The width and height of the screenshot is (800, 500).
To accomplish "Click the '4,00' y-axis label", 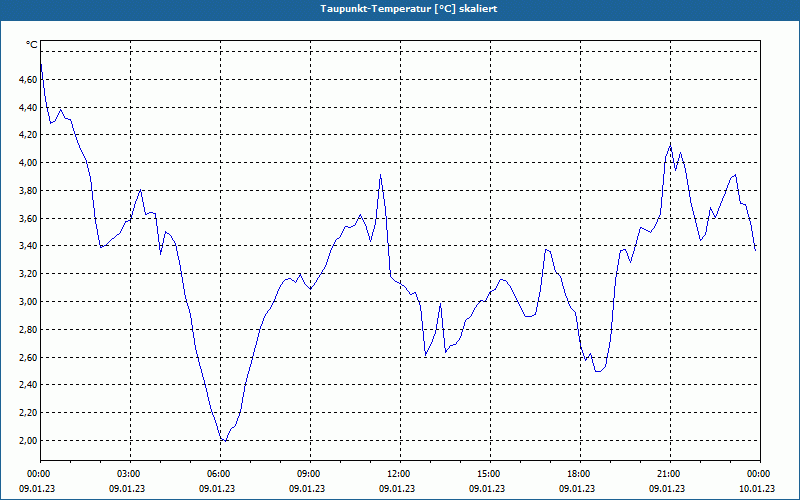I will coord(28,163).
